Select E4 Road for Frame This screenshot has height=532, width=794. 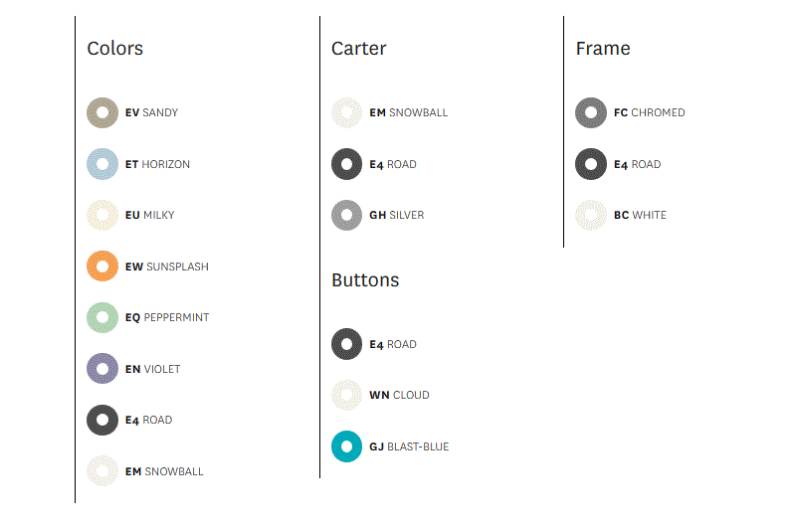click(x=591, y=164)
